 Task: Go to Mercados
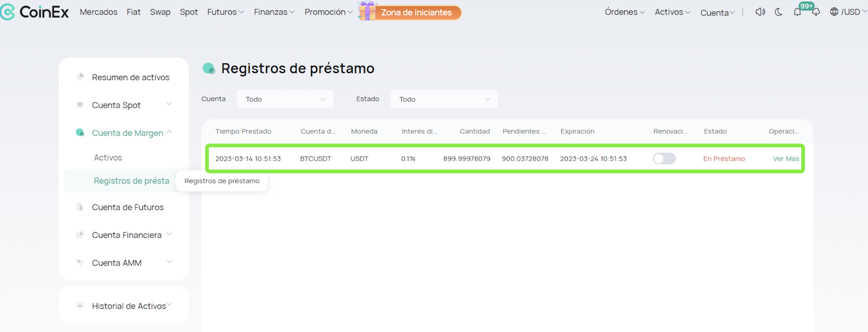(98, 12)
